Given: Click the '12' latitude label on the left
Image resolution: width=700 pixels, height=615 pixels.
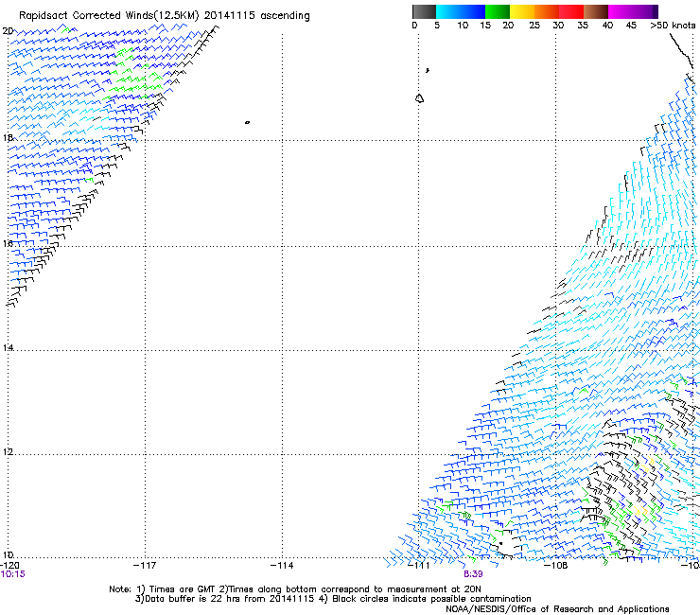Looking at the screenshot, I should click(x=8, y=451).
